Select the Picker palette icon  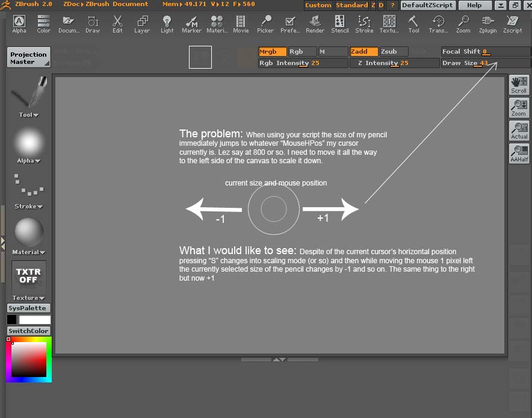pyautogui.click(x=265, y=24)
